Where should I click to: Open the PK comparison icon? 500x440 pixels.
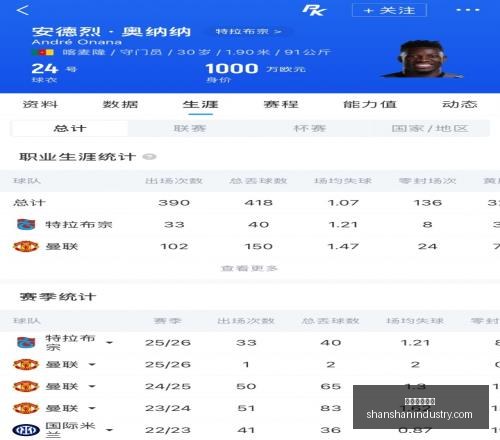click(314, 10)
